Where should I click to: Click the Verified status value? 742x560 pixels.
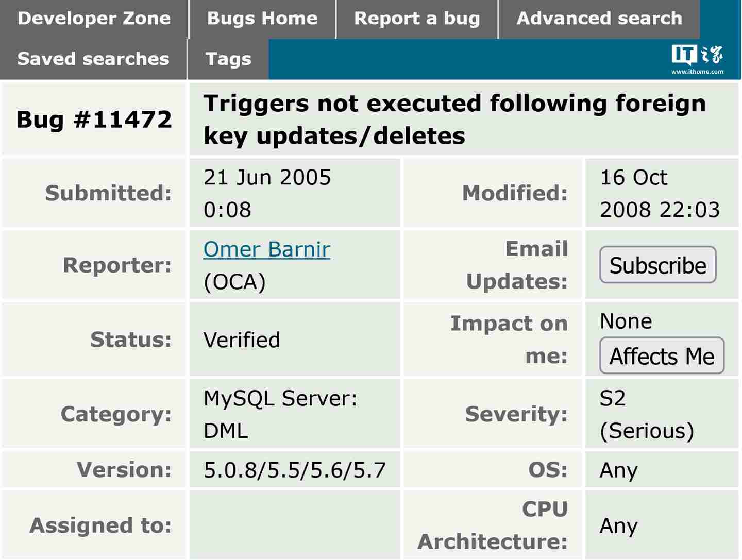pyautogui.click(x=242, y=340)
